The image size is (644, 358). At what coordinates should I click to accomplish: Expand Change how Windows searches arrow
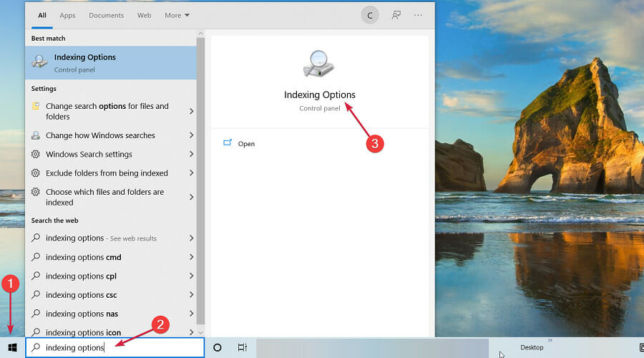click(x=191, y=135)
